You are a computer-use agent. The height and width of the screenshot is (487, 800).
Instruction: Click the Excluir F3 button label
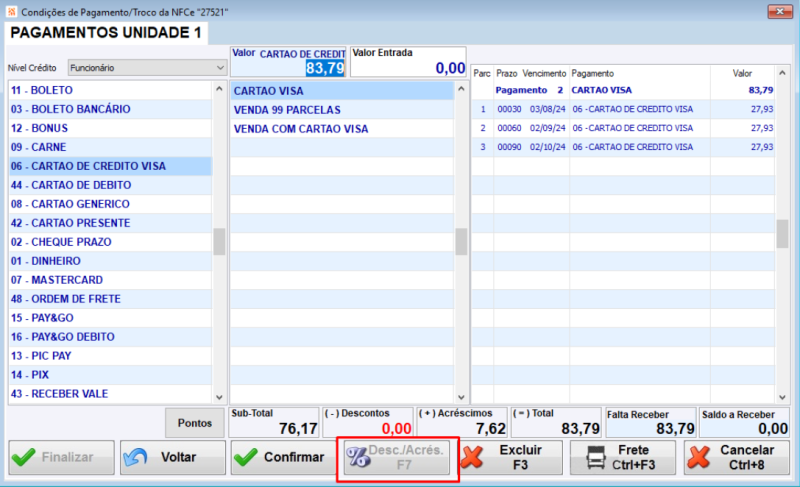pos(520,457)
